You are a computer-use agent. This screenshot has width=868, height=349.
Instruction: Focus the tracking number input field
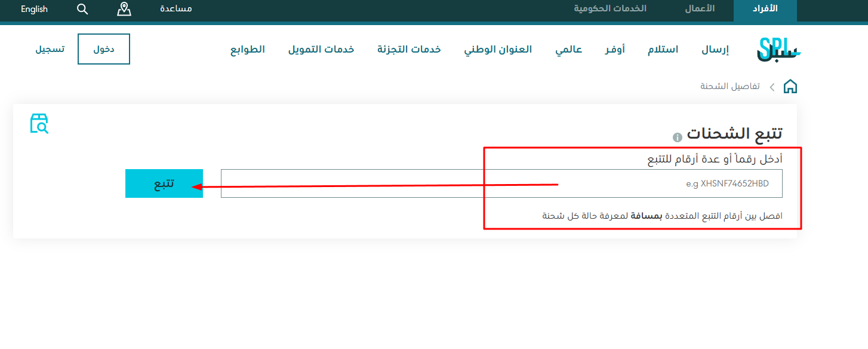[x=501, y=183]
